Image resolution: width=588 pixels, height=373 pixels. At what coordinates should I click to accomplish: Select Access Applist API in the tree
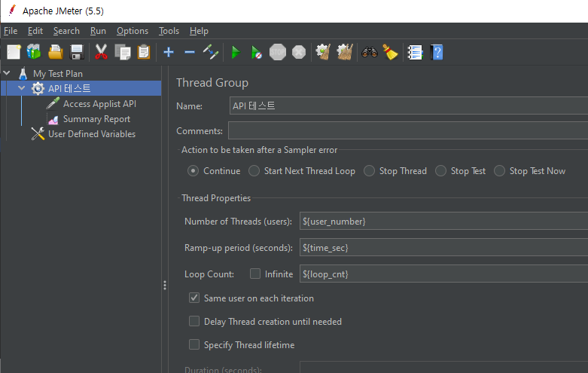pyautogui.click(x=99, y=104)
